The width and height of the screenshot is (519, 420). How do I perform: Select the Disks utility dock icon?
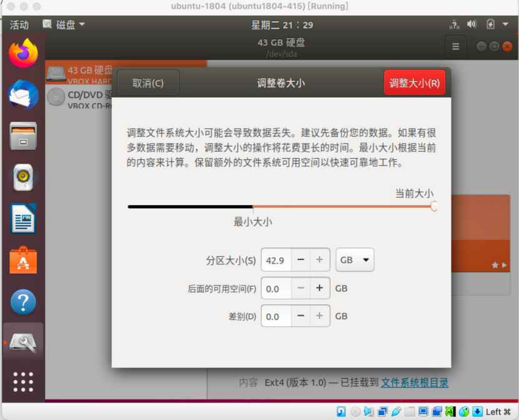23,342
